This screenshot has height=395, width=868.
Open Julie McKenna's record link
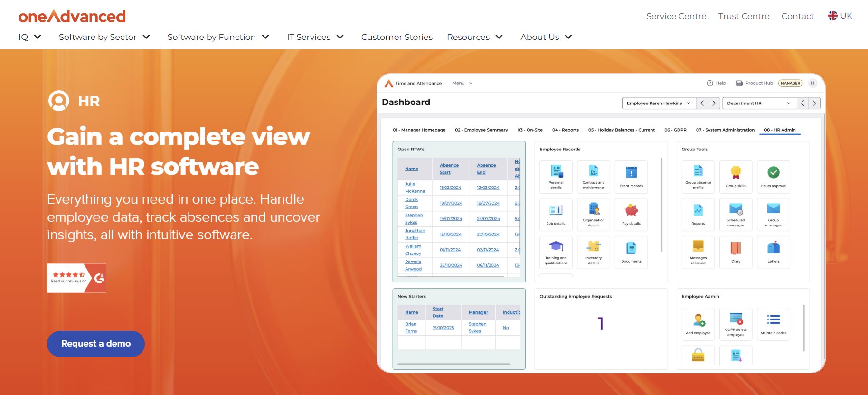point(415,188)
